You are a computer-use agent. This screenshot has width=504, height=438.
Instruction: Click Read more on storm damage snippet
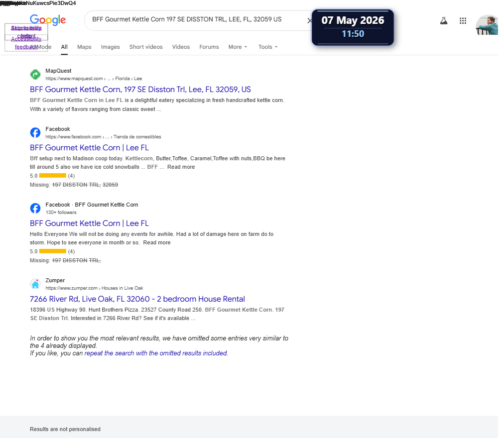point(157,242)
